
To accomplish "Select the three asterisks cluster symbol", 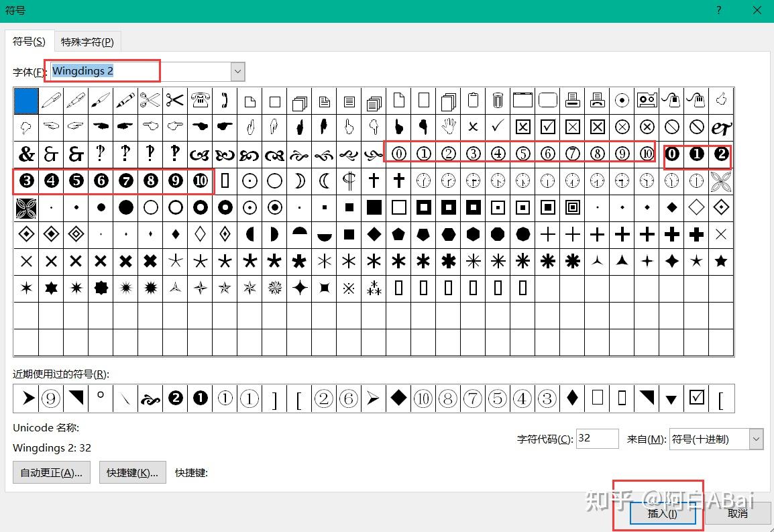I will click(374, 288).
